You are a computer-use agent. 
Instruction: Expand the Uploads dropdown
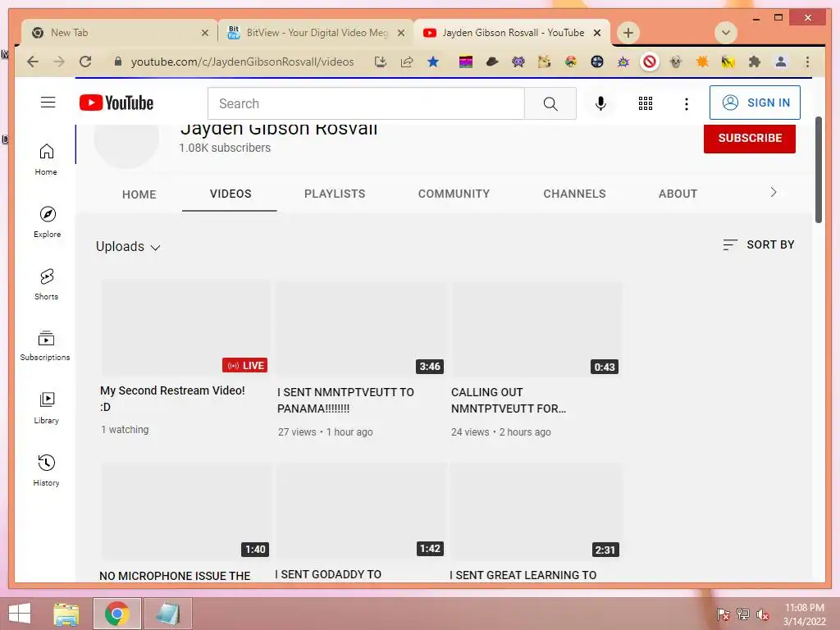[x=128, y=246]
